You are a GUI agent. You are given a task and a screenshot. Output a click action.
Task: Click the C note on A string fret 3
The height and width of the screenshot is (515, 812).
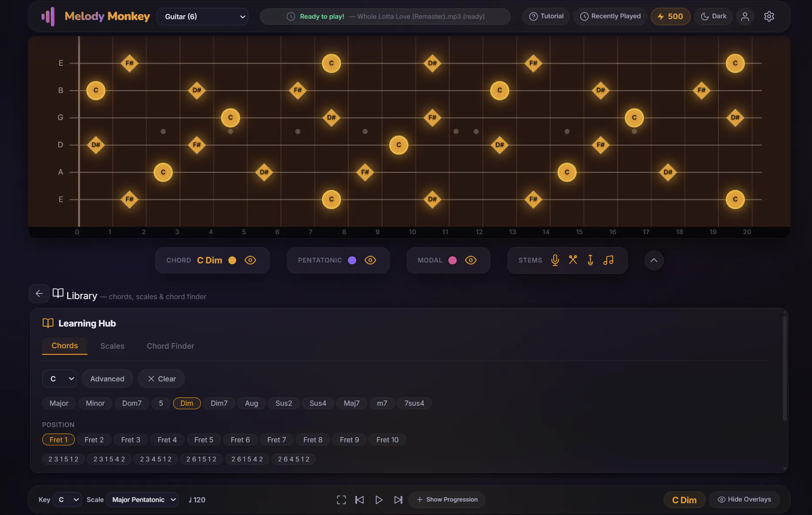163,172
